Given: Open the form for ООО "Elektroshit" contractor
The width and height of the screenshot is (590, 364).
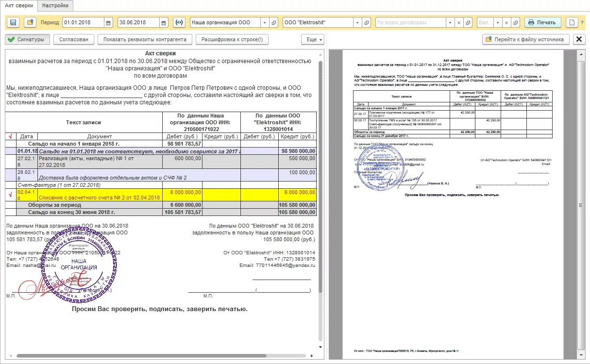Looking at the screenshot, I should point(367,22).
